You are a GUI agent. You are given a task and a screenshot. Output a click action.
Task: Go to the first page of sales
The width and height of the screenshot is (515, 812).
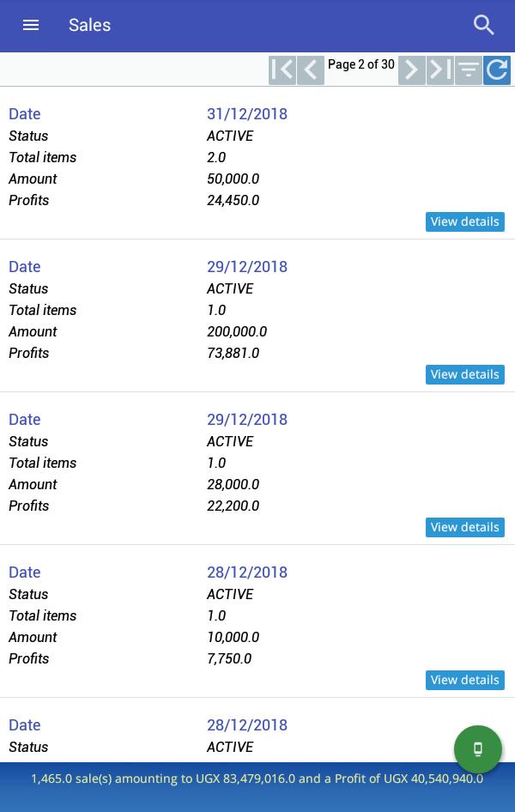coord(282,70)
